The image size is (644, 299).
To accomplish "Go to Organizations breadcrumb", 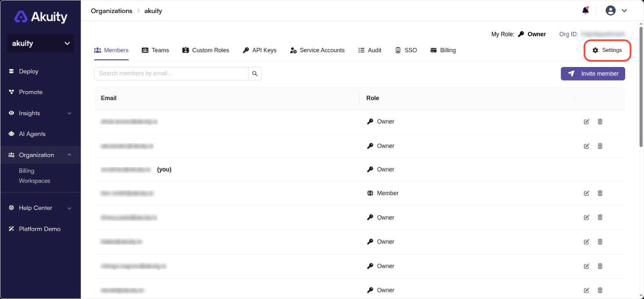I will [112, 11].
